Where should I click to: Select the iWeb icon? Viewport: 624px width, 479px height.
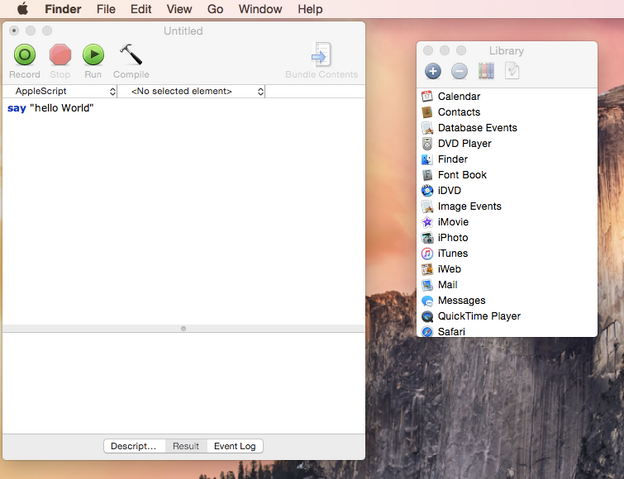427,269
